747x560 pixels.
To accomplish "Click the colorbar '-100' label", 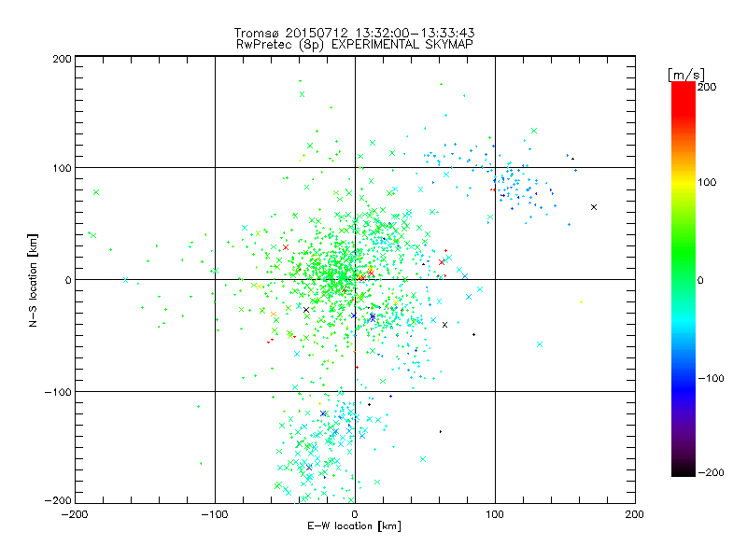I will [711, 378].
